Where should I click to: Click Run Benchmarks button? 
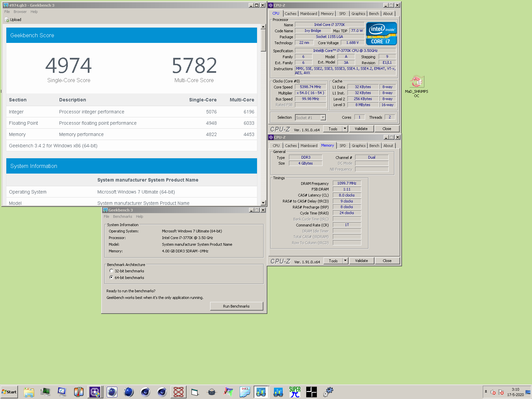click(x=236, y=306)
